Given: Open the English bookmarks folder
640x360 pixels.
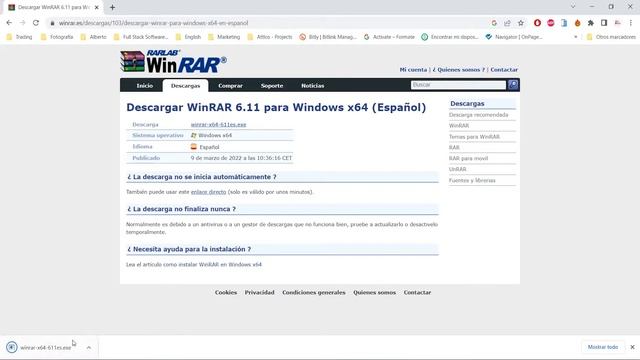Looking at the screenshot, I should pos(188,37).
